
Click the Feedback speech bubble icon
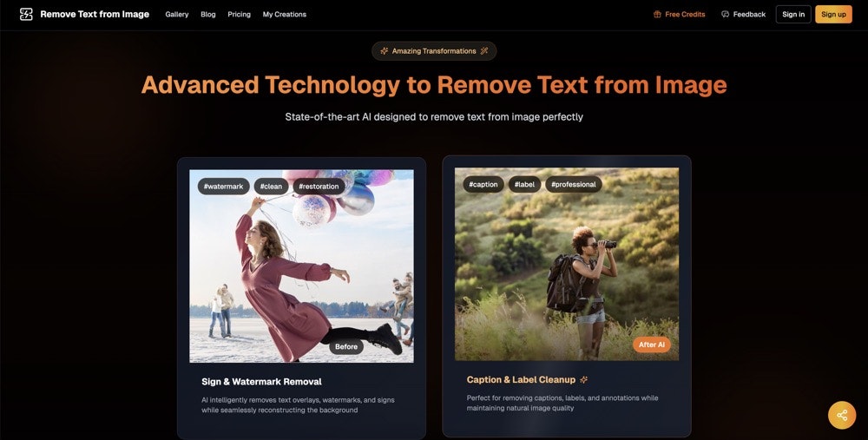pyautogui.click(x=725, y=15)
